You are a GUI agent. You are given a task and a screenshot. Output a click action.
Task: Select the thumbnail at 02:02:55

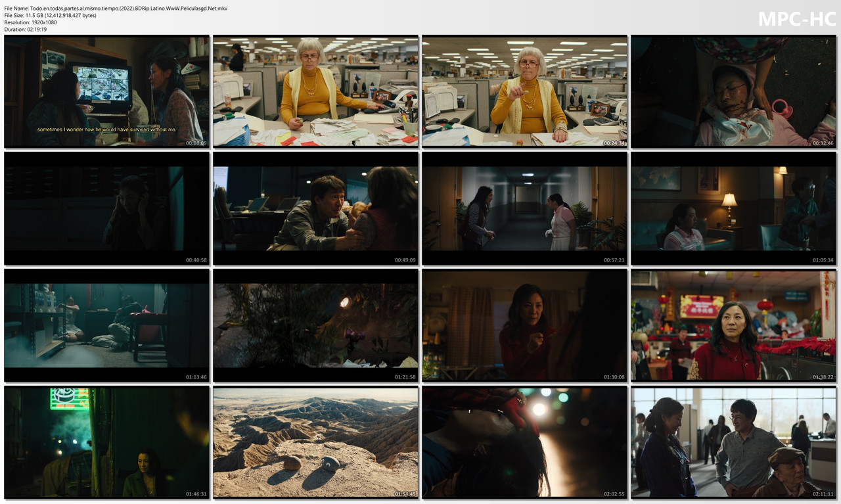(524, 442)
